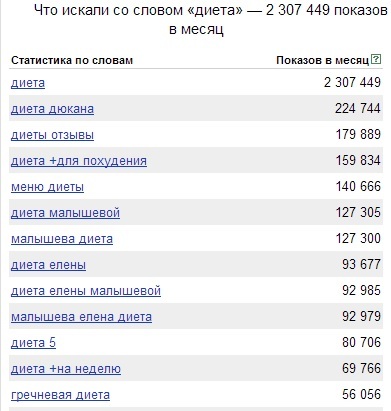391x411 pixels.
Task: Open the 'гречневая диета' link
Action: point(60,395)
